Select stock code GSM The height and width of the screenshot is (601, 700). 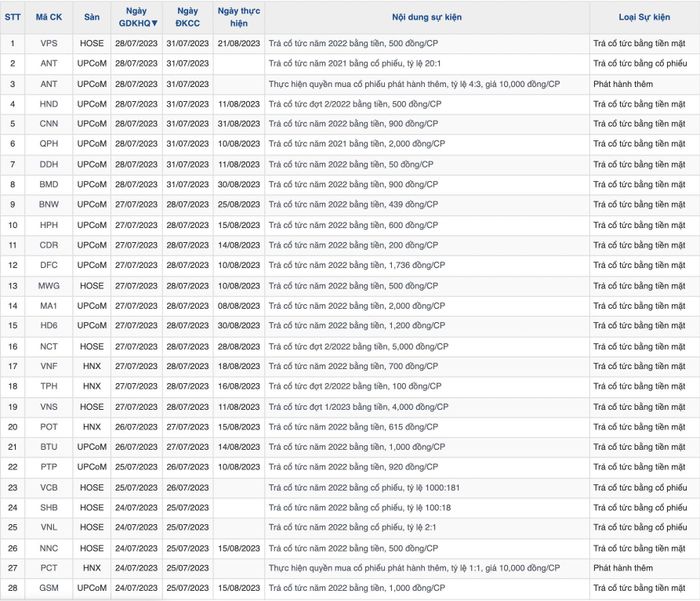(49, 588)
